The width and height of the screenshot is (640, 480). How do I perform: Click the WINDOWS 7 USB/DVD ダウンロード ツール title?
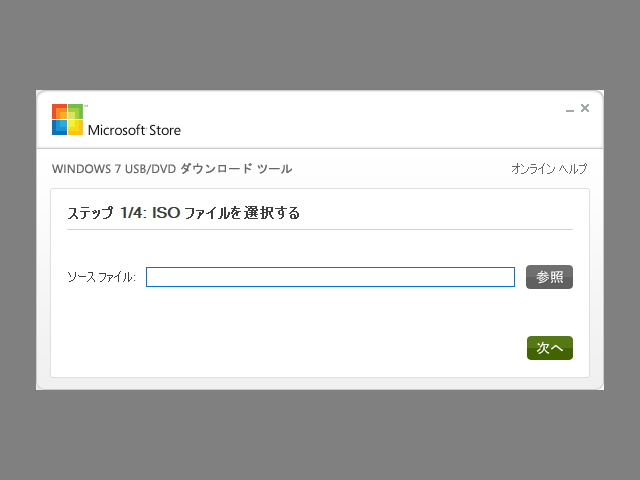tap(172, 169)
